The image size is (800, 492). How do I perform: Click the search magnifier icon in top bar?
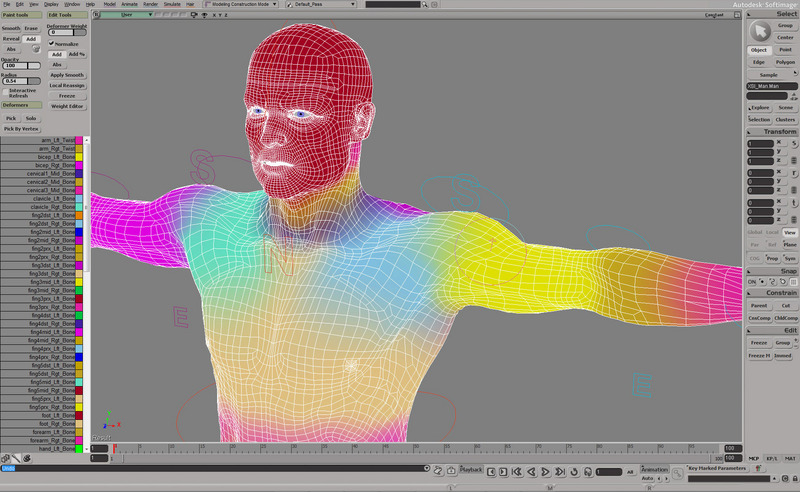pos(424,5)
